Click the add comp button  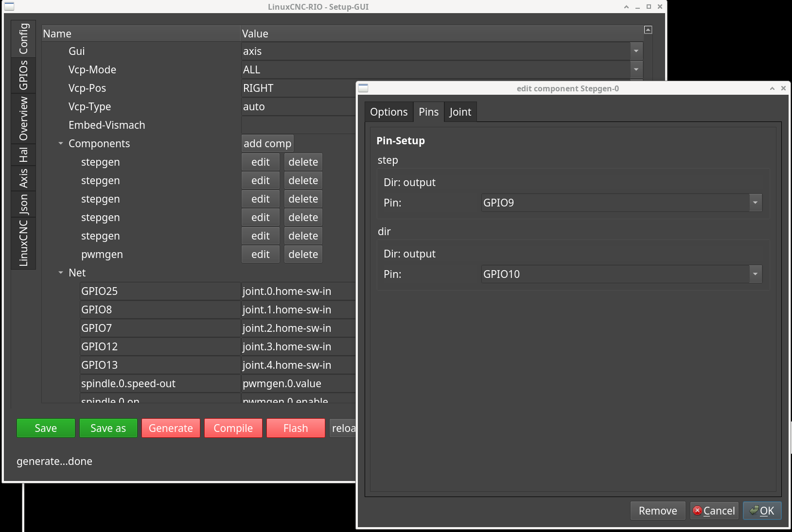267,143
